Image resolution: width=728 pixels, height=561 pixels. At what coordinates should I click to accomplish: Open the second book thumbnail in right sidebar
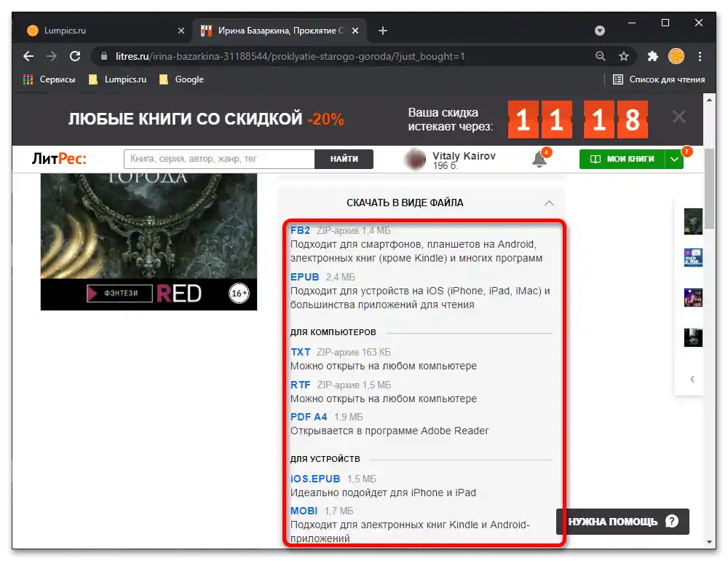693,257
